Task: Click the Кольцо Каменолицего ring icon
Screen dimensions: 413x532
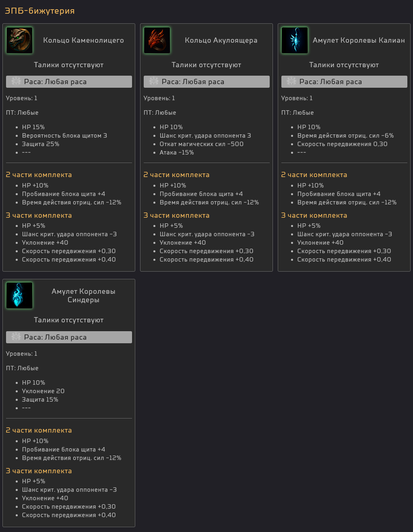Action: (x=19, y=40)
